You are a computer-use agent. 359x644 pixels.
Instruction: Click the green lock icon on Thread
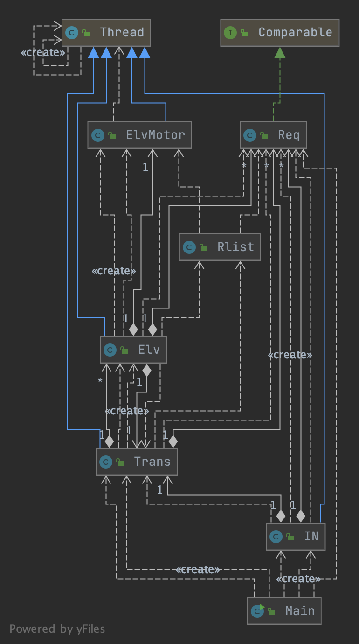pyautogui.click(x=86, y=33)
